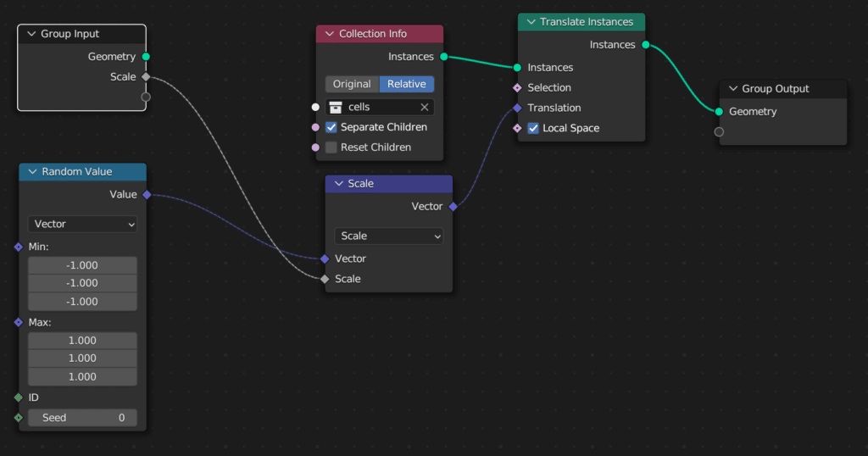Select the Original transform option
Viewport: 868px width, 456px height.
point(352,85)
